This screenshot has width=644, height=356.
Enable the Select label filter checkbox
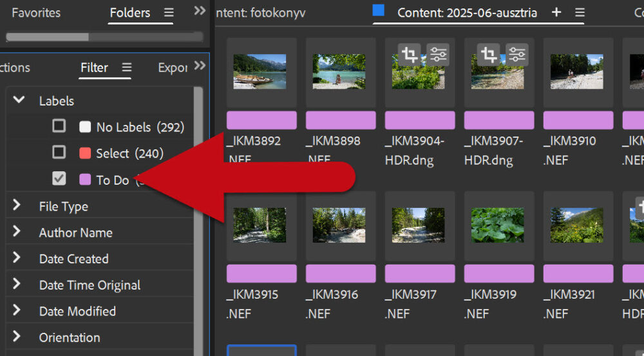coord(59,152)
